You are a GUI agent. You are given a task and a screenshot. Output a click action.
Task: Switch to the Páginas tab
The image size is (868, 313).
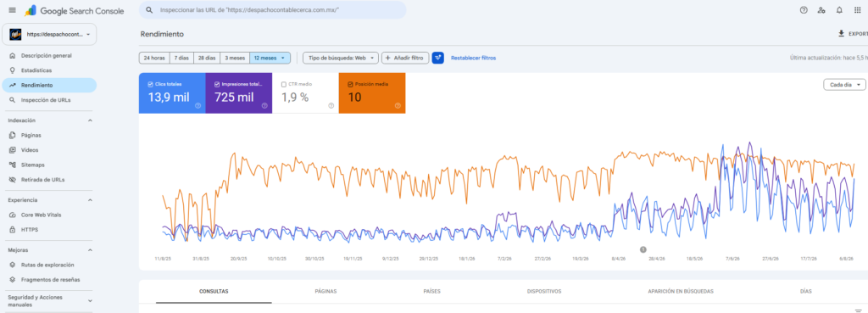point(325,292)
